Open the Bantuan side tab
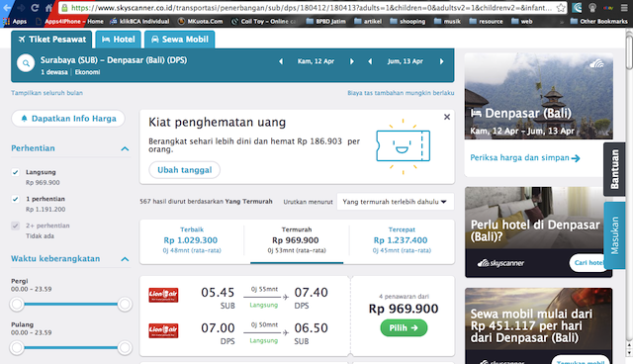 614,169
